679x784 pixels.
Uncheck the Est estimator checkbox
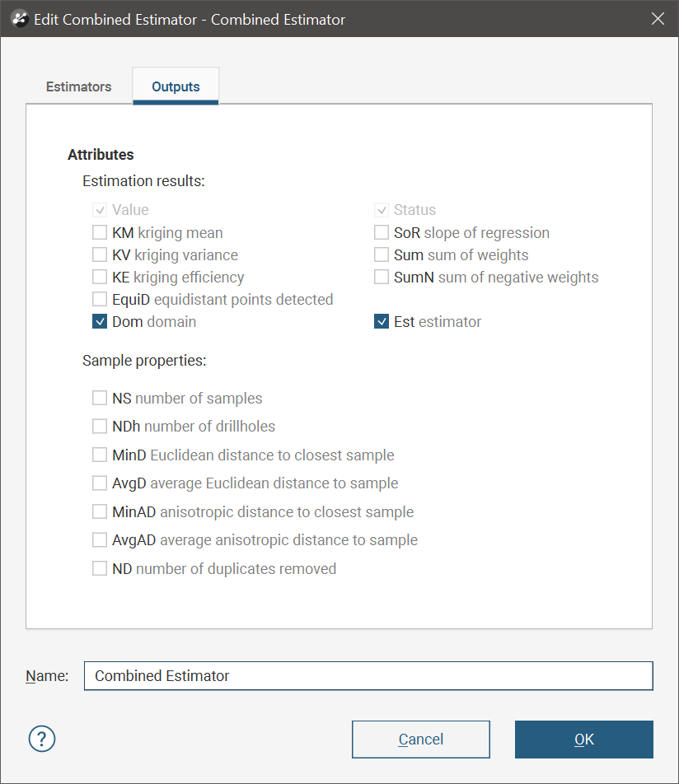click(x=382, y=322)
